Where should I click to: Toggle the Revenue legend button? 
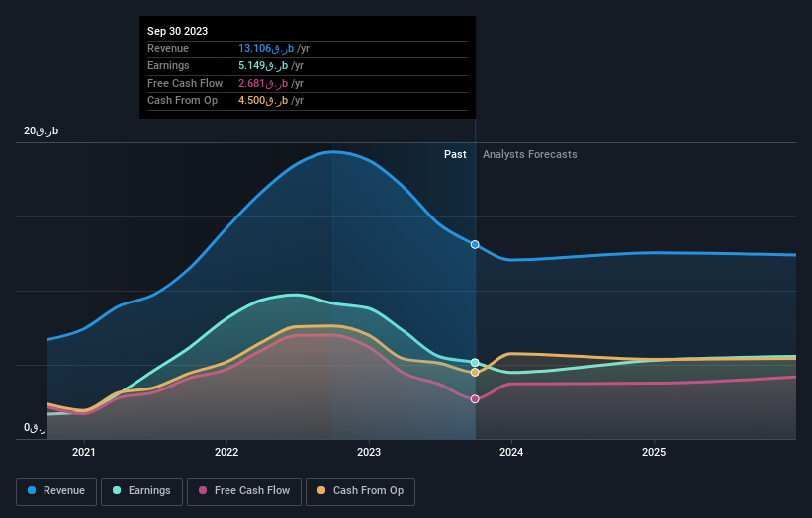point(56,491)
